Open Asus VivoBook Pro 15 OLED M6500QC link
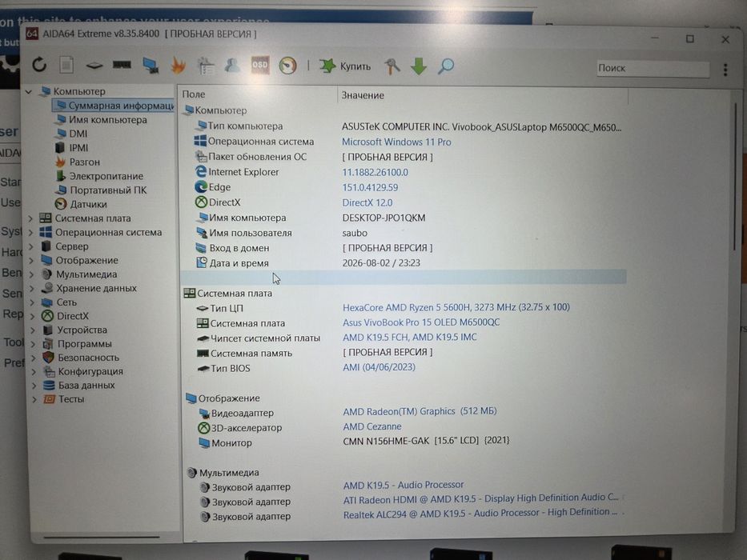This screenshot has height=560, width=747. [421, 322]
